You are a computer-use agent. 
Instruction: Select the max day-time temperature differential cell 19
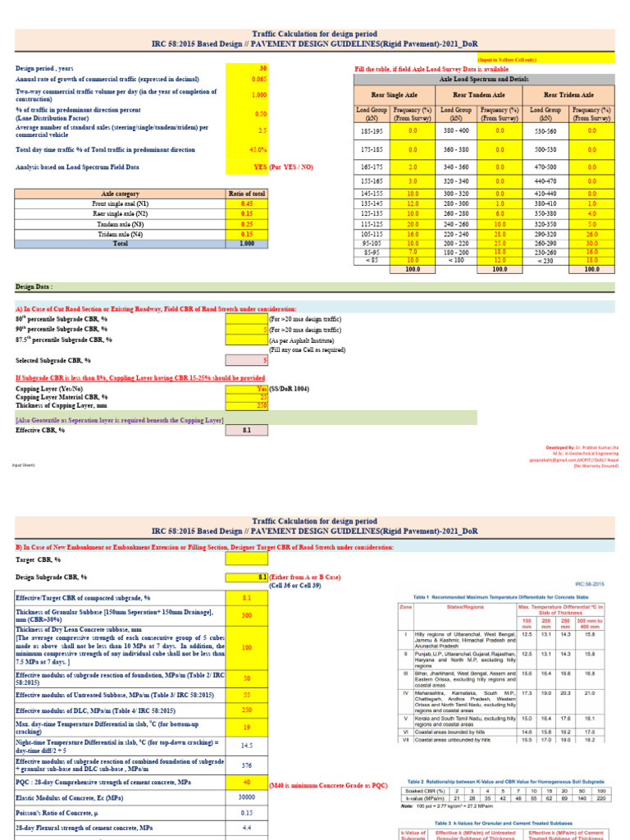246,728
